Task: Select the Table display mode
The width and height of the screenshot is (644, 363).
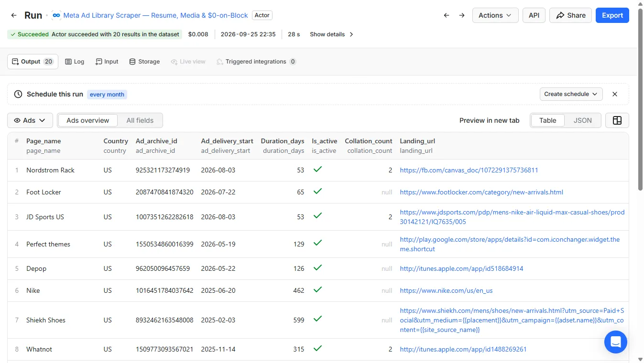Action: click(547, 120)
